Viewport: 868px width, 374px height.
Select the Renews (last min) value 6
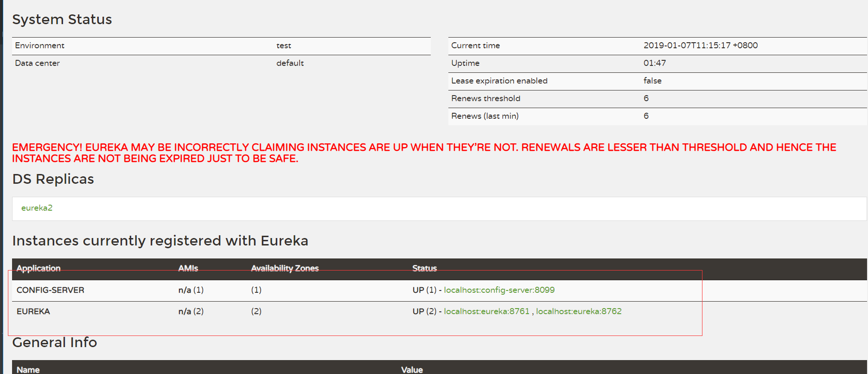646,116
